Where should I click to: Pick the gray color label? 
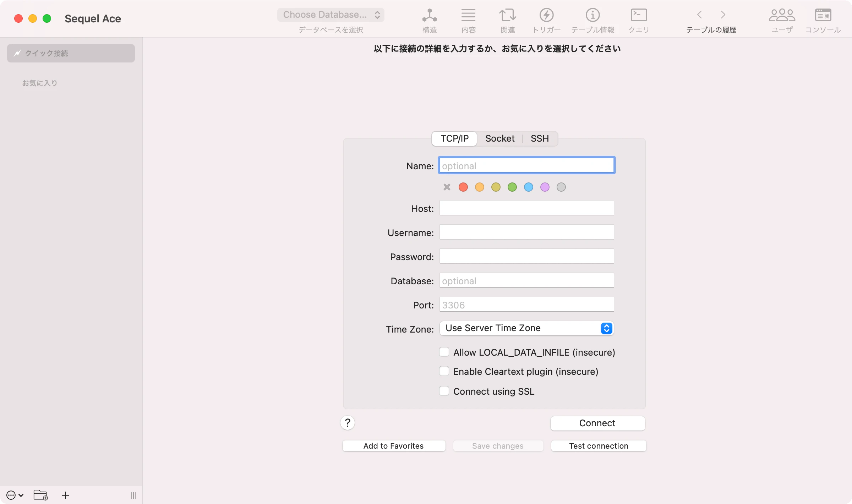coord(561,187)
